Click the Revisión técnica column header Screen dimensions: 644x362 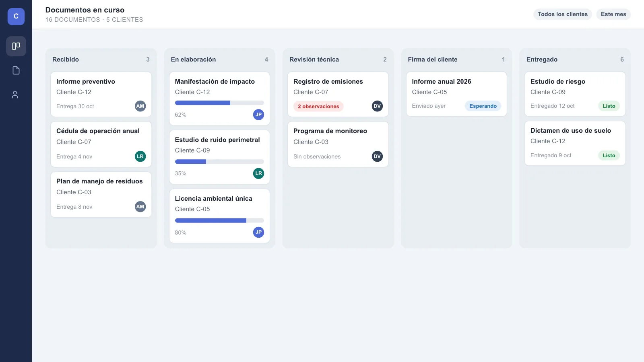tap(314, 59)
